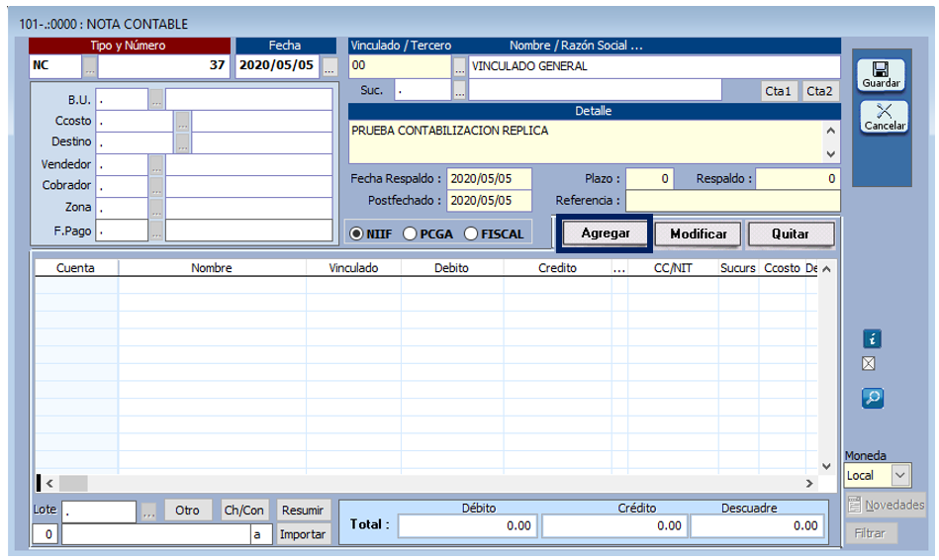This screenshot has height=560, width=939.
Task: Click the VINCULADO GENERAL name field
Action: point(655,66)
